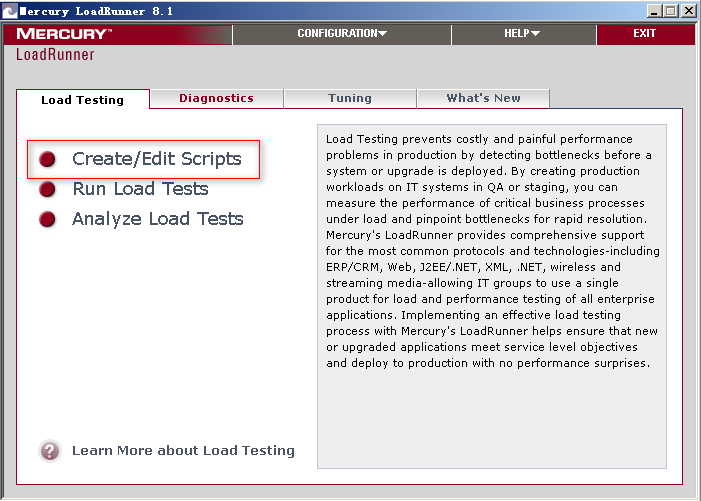Click the red bullet beside Run Load Tests
701x501 pixels.
tap(47, 189)
